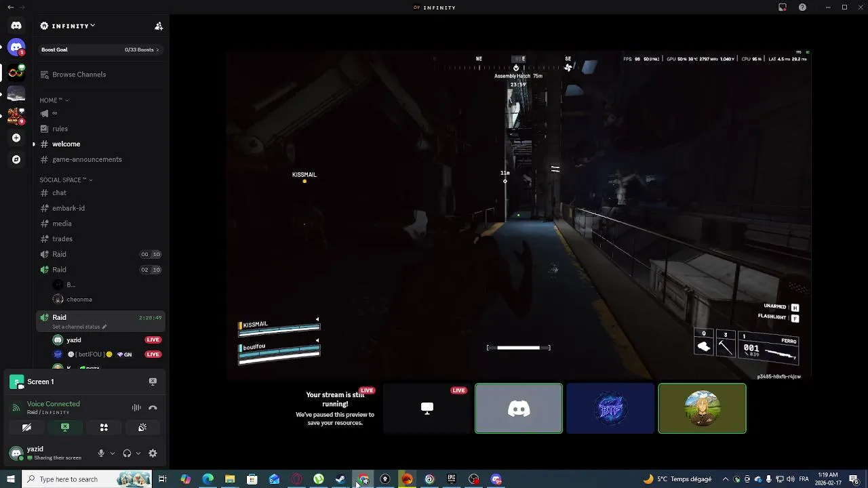Collapse the SOCIAL SPACE category
This screenshot has width=868, height=488.
coord(66,180)
